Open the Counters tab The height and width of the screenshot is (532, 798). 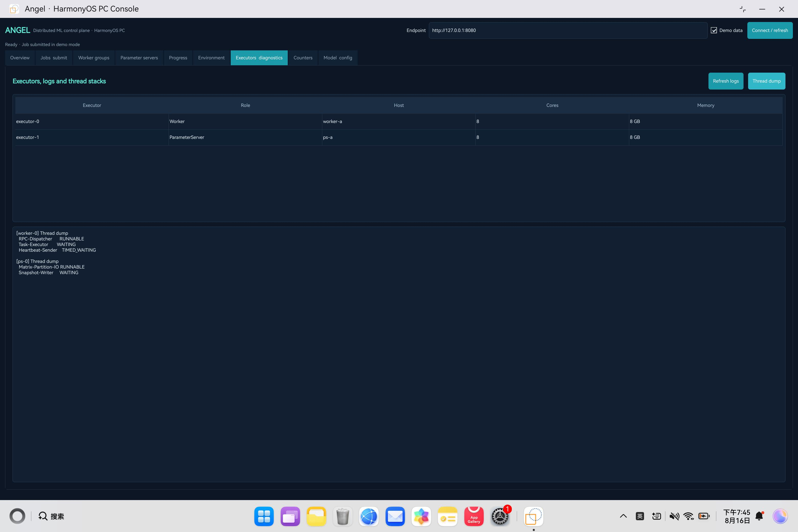pyautogui.click(x=303, y=58)
